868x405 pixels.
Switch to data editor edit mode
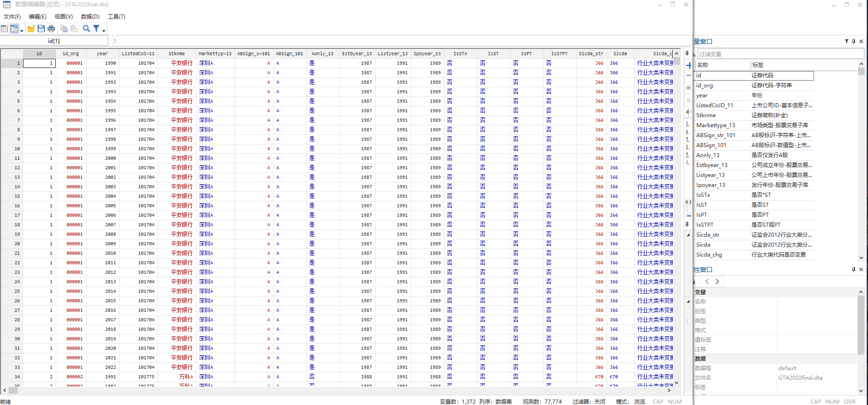[5, 29]
